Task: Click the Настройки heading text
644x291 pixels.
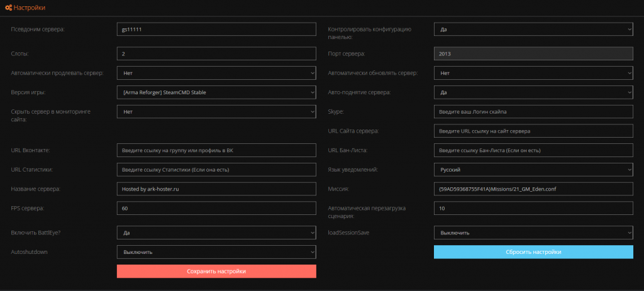Action: coord(30,8)
